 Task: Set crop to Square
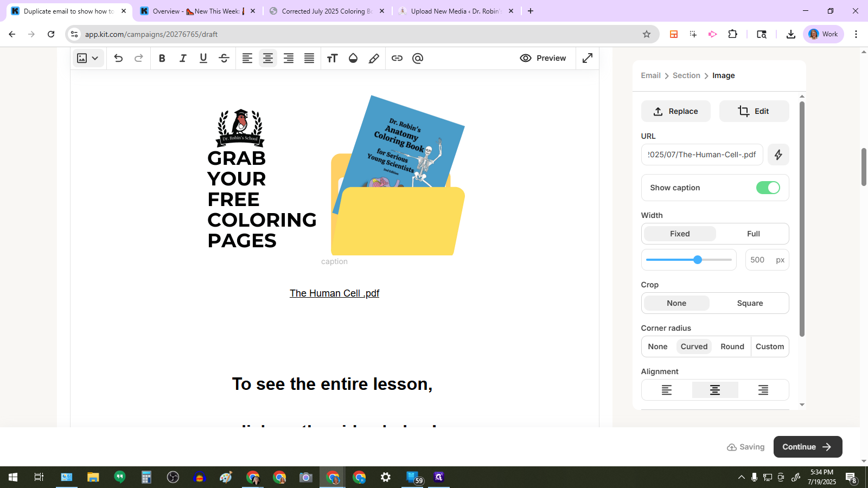click(x=750, y=303)
